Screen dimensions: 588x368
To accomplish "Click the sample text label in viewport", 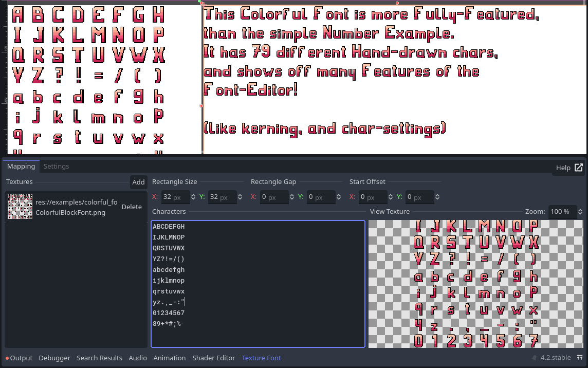I will (x=371, y=71).
